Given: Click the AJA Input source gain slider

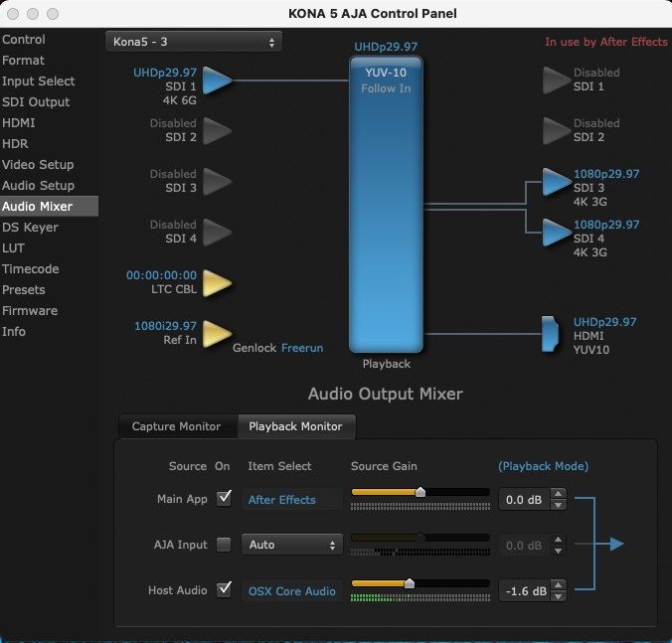Looking at the screenshot, I should (420, 538).
